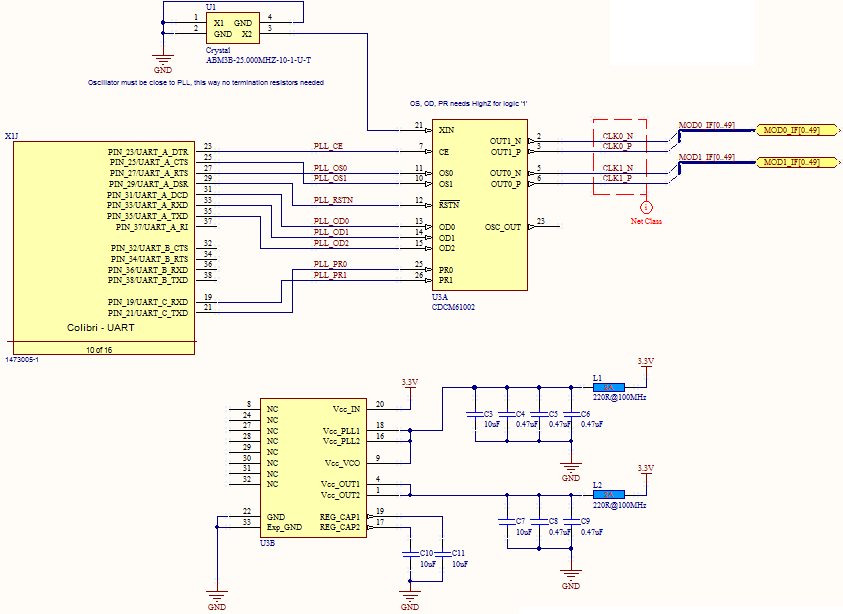Click the PLL_OD2 net label
This screenshot has width=843, height=614.
point(331,243)
